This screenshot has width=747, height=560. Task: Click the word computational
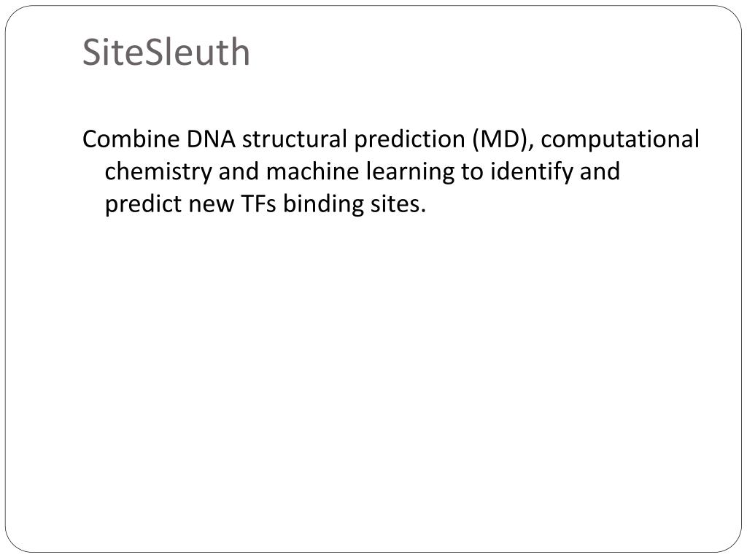620,140
